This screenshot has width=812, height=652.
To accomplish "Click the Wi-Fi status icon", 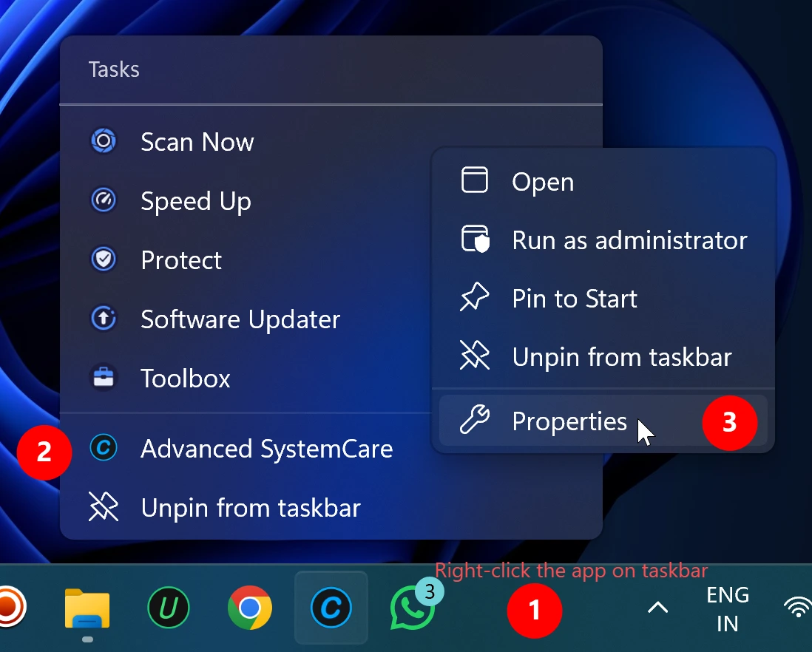I will [x=797, y=608].
